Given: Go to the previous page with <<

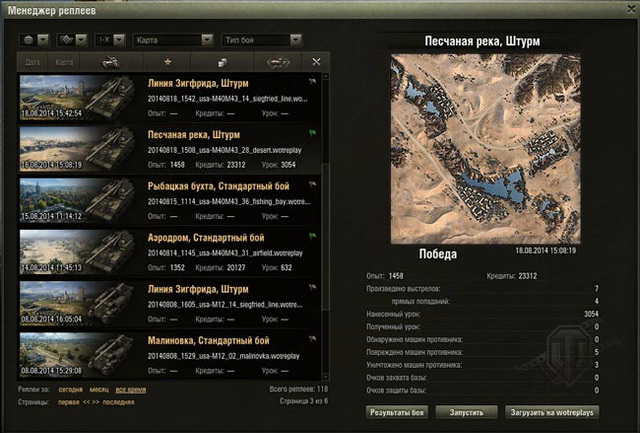Looking at the screenshot, I should 86,402.
